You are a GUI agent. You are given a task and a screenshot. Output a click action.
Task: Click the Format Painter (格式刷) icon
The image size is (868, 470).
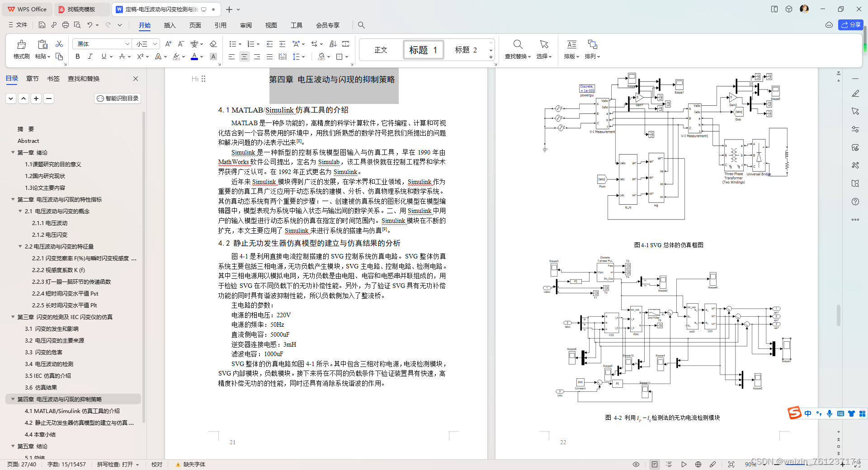[x=21, y=44]
